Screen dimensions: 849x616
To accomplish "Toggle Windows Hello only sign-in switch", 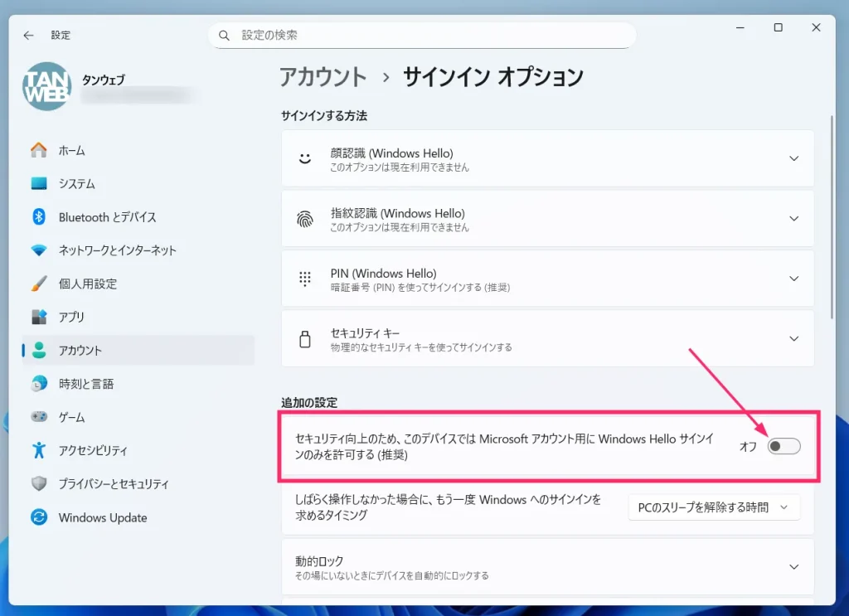I will (x=784, y=446).
